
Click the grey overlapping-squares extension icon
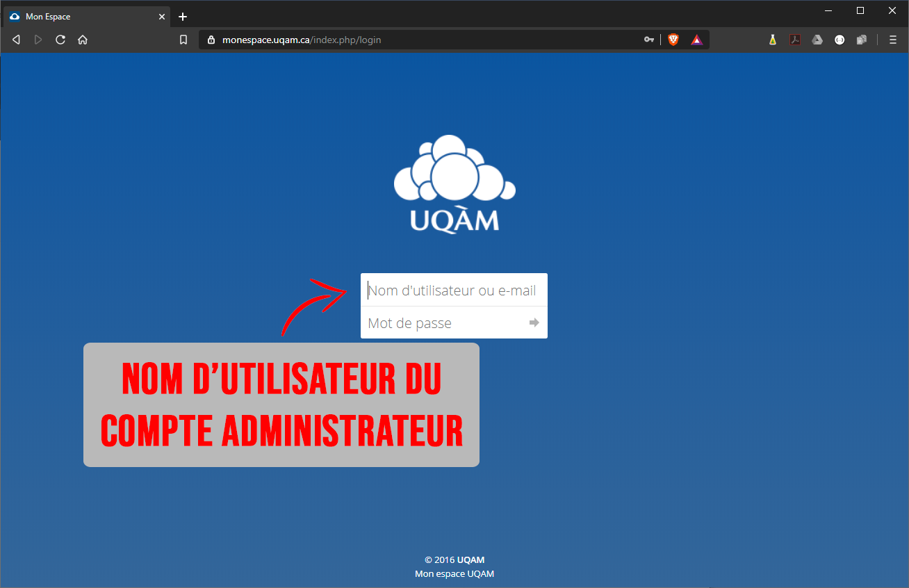click(x=862, y=40)
